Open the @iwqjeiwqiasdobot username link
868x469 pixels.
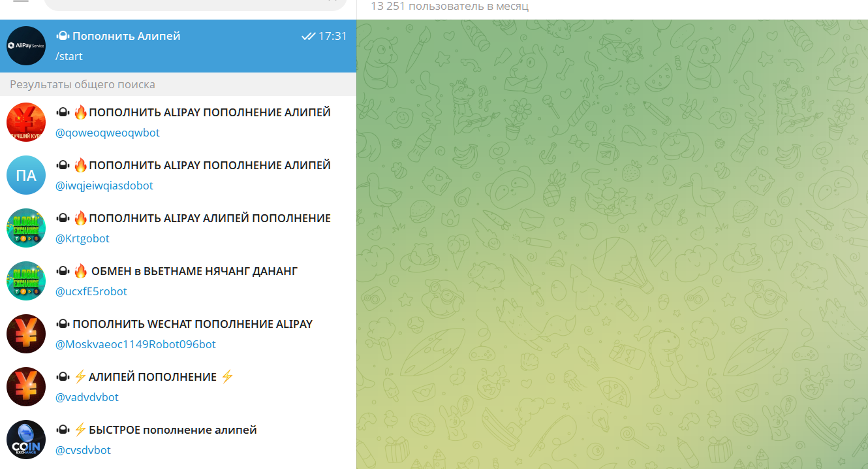tap(104, 186)
